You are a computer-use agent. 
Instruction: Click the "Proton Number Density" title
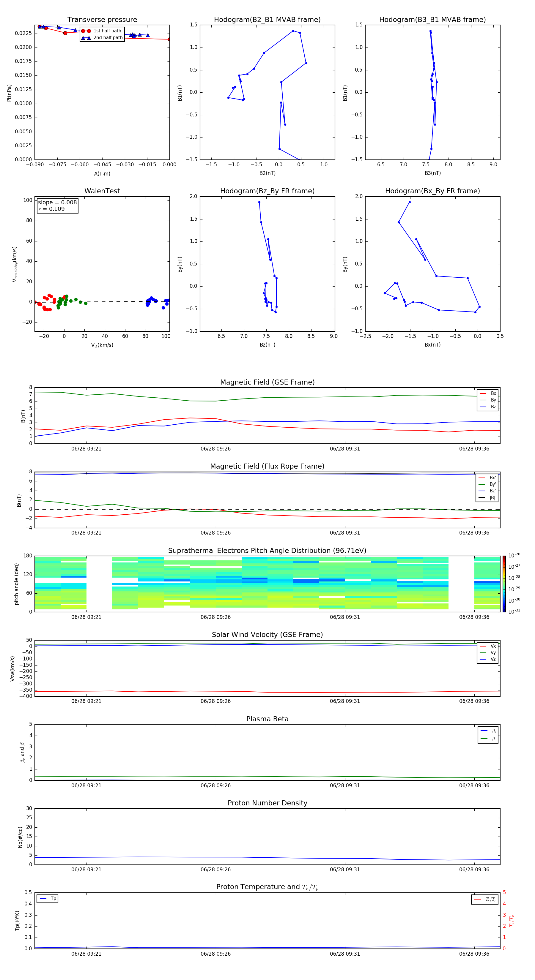pos(267,803)
